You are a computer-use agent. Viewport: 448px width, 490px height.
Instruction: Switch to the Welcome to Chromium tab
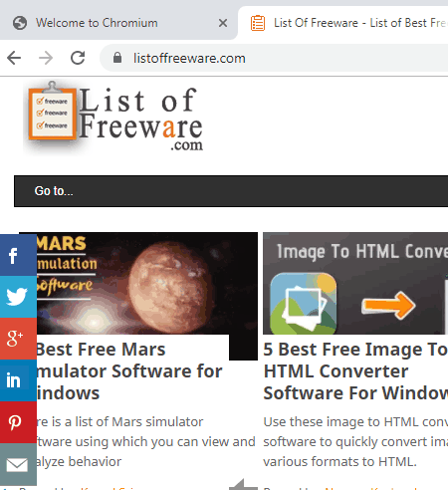point(117,23)
